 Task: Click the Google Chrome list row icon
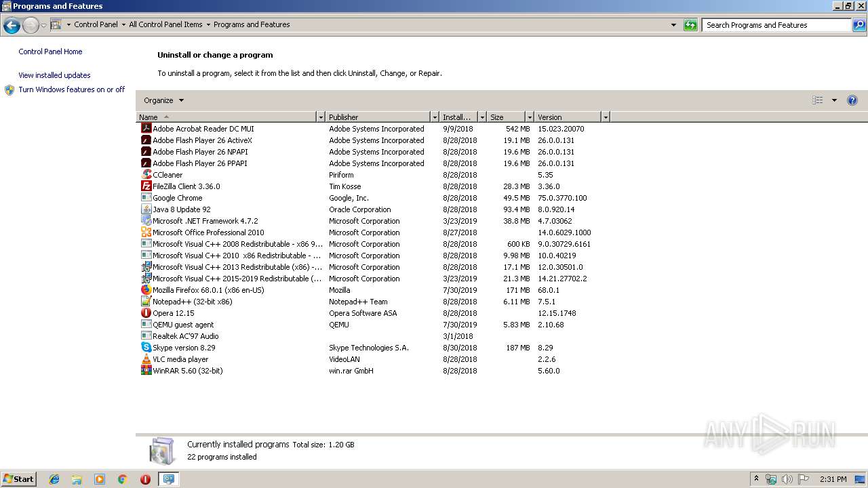(146, 197)
